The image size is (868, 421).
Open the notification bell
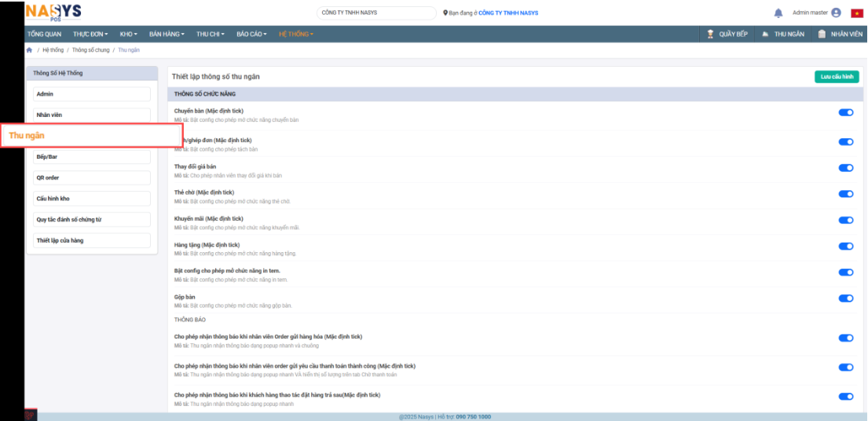(x=778, y=13)
